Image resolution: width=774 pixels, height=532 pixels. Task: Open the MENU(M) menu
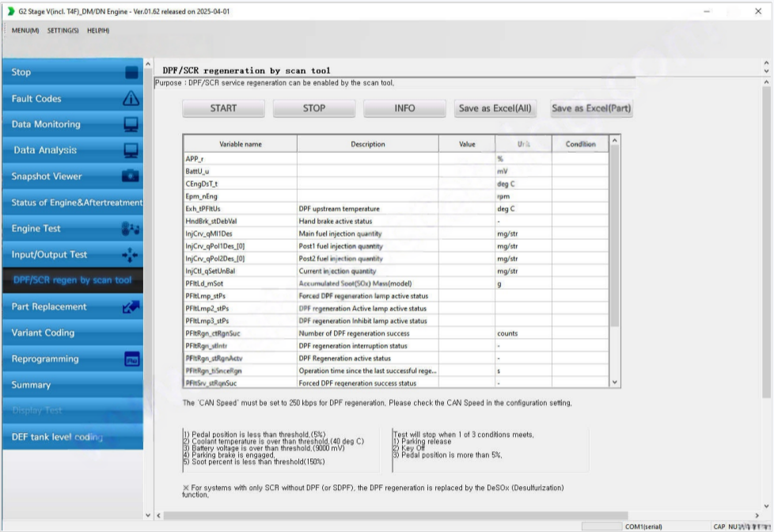pos(25,31)
